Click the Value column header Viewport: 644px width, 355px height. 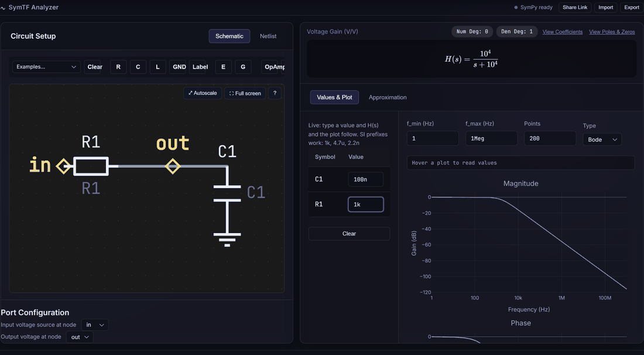coord(356,157)
